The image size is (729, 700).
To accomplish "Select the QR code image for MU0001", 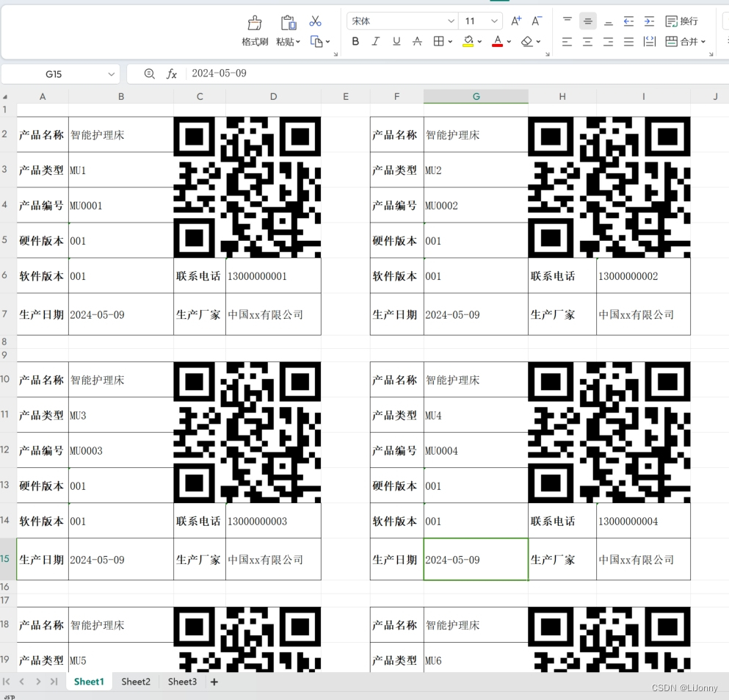I will click(247, 187).
